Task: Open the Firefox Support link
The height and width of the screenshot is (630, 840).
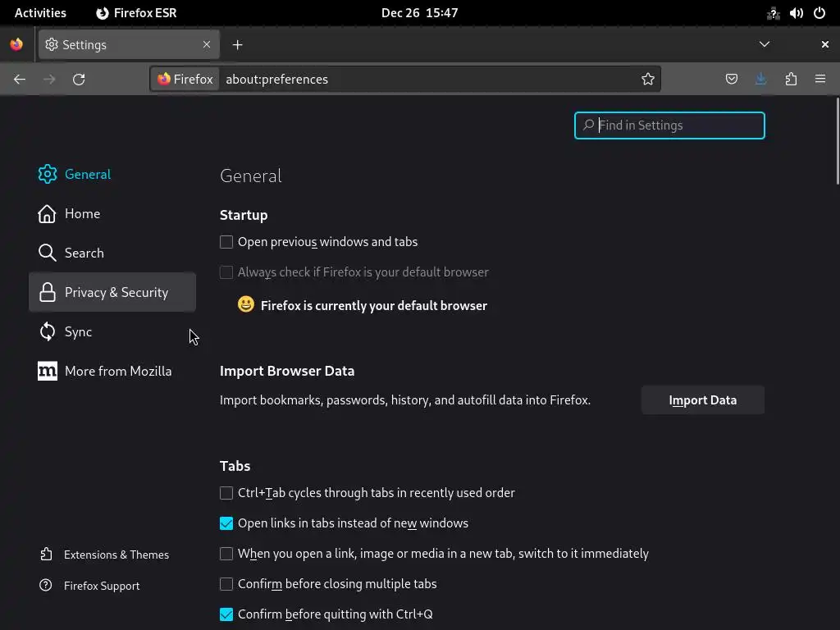Action: pyautogui.click(x=102, y=586)
